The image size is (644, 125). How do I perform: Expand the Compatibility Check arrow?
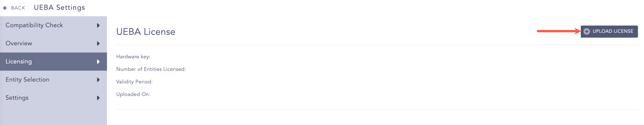tap(98, 25)
